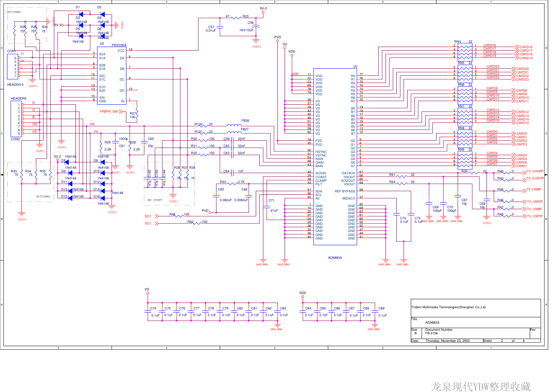Image resolution: width=555 pixels, height=392 pixels.
Task: Select the R48 resistor designator
Action: 172,214
